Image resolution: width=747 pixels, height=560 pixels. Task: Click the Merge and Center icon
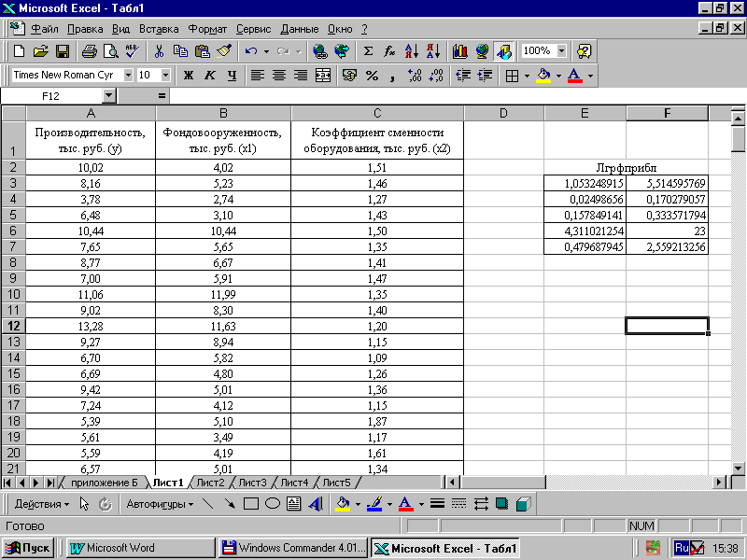point(323,76)
